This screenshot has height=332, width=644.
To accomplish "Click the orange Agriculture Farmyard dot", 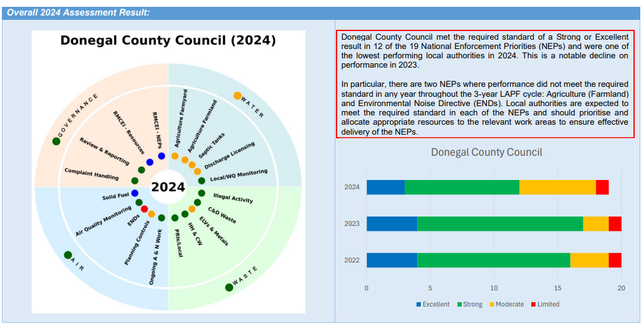I will (175, 156).
